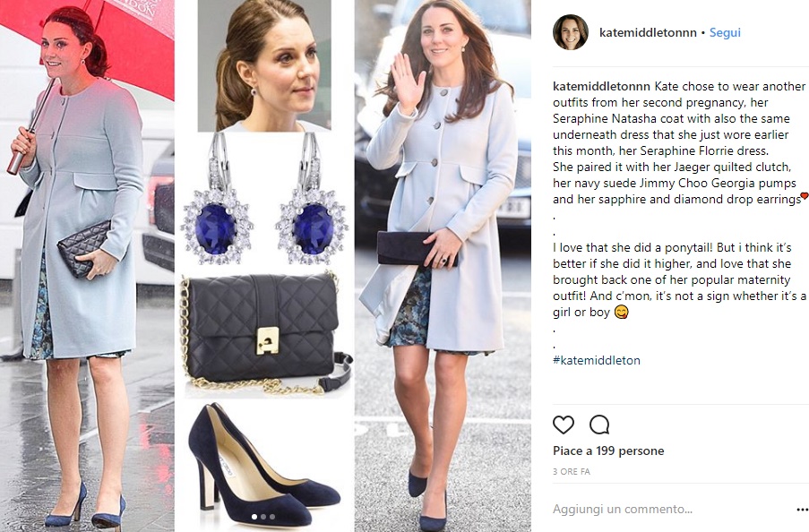Select the first white carousel dot

254,516
